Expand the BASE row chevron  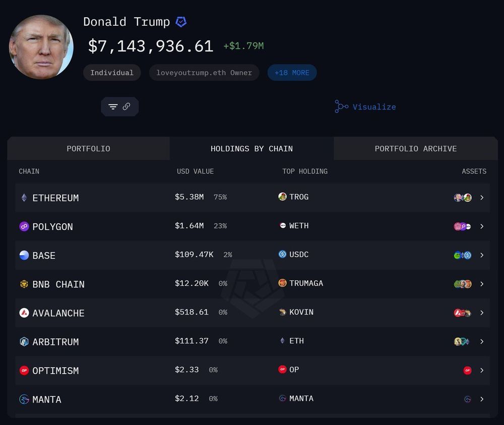482,255
